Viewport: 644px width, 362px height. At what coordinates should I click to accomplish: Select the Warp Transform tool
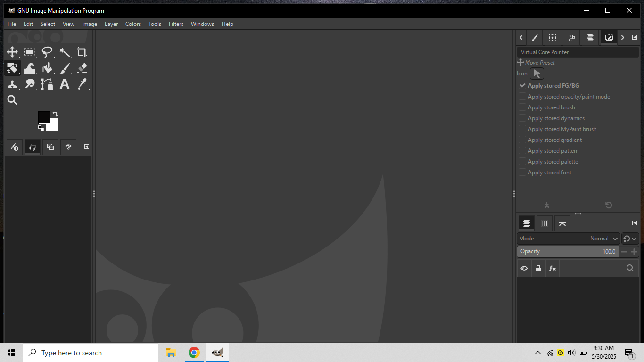click(30, 68)
